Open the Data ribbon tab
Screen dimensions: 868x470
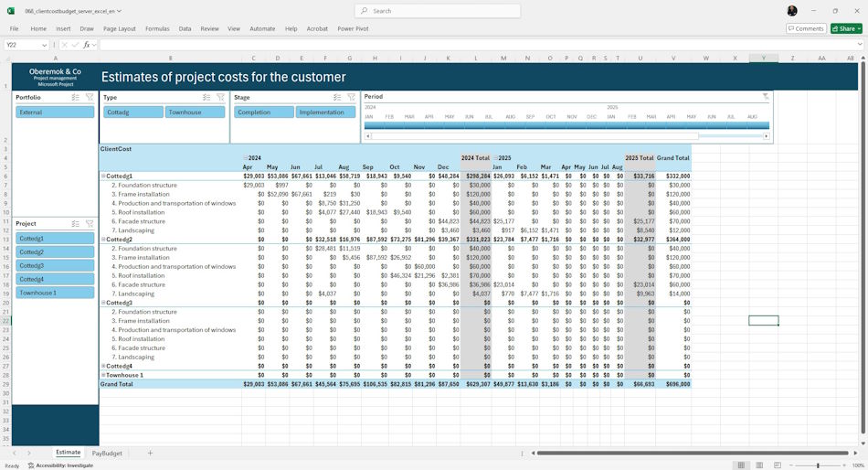pyautogui.click(x=185, y=29)
